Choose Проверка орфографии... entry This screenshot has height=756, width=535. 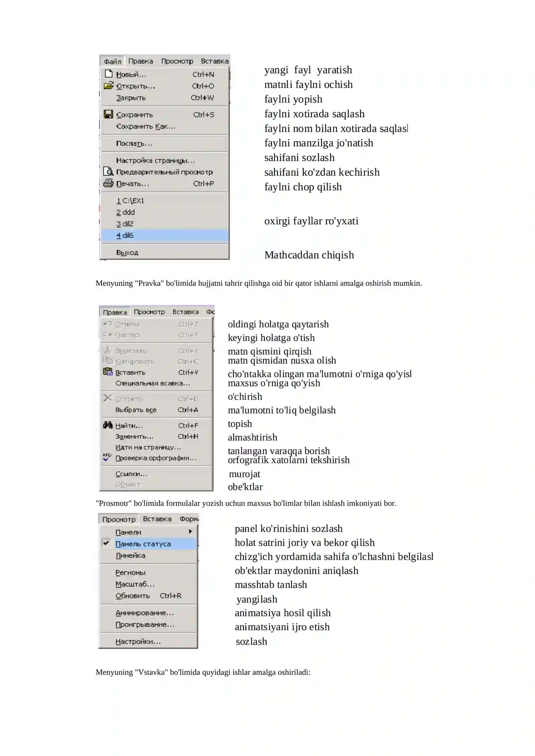pyautogui.click(x=156, y=458)
